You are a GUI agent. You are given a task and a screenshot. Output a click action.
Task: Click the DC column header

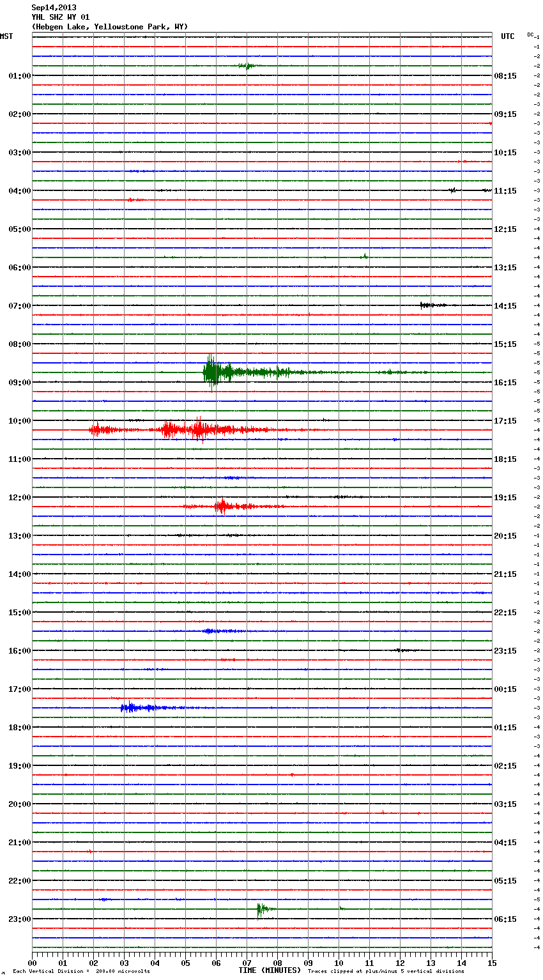click(530, 34)
